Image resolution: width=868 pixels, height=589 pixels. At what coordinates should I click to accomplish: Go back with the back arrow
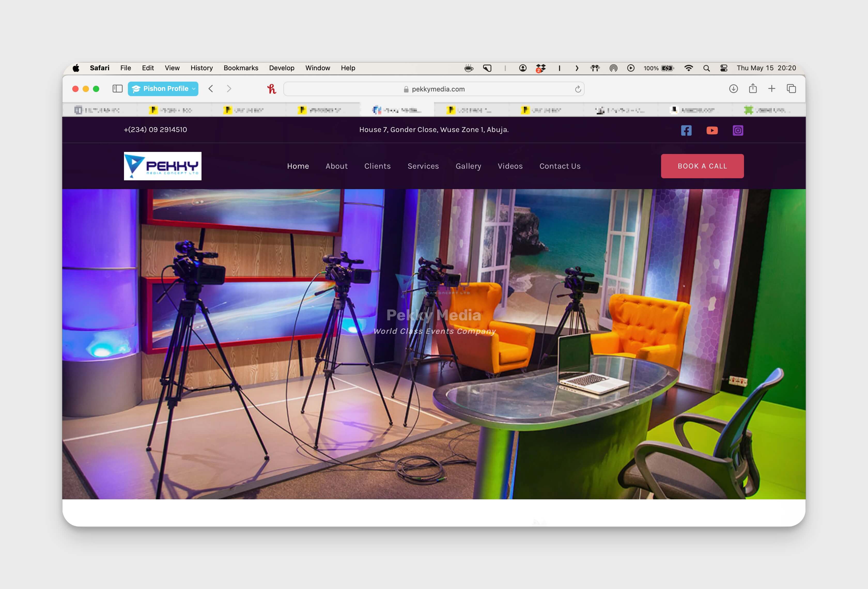(211, 89)
